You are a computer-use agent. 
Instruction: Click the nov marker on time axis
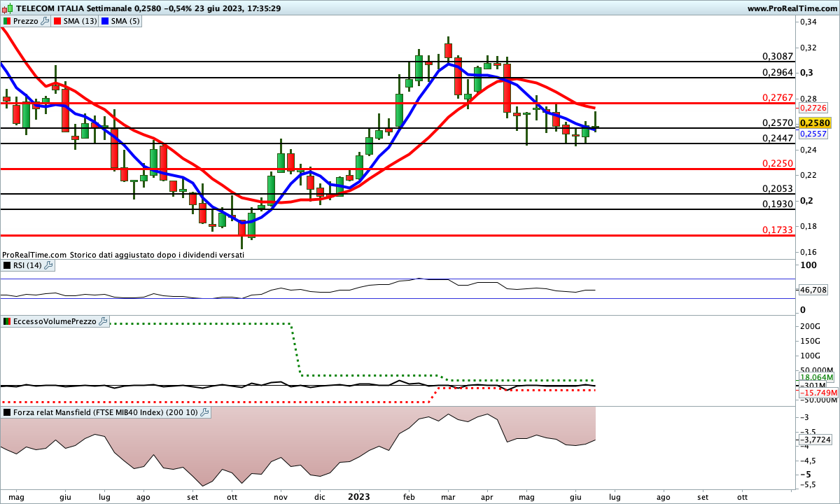(x=280, y=497)
